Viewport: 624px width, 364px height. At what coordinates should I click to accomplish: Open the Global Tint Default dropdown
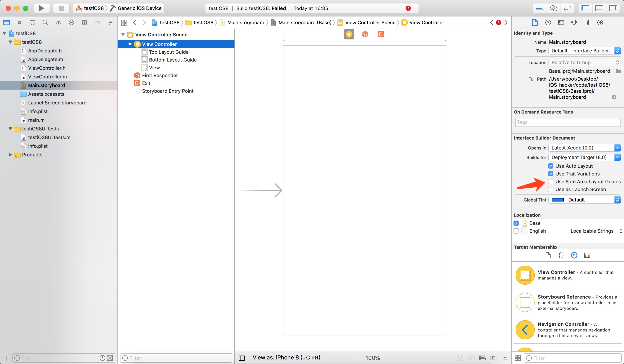(x=593, y=200)
